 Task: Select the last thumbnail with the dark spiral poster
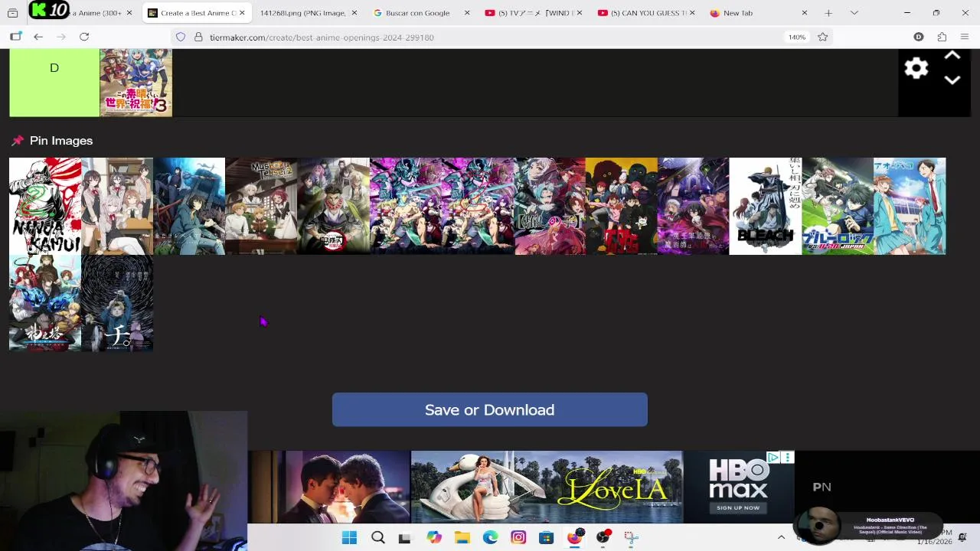pyautogui.click(x=117, y=303)
